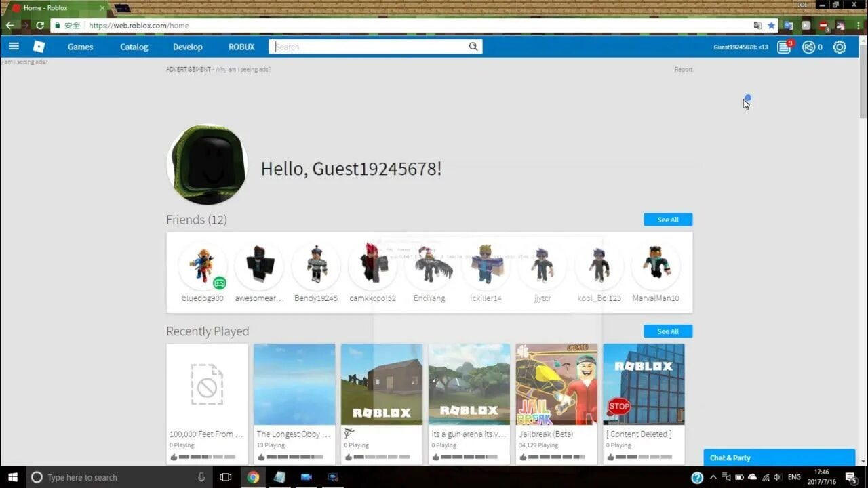Close the Home - Roblox tab
868x488 pixels.
pyautogui.click(x=102, y=8)
